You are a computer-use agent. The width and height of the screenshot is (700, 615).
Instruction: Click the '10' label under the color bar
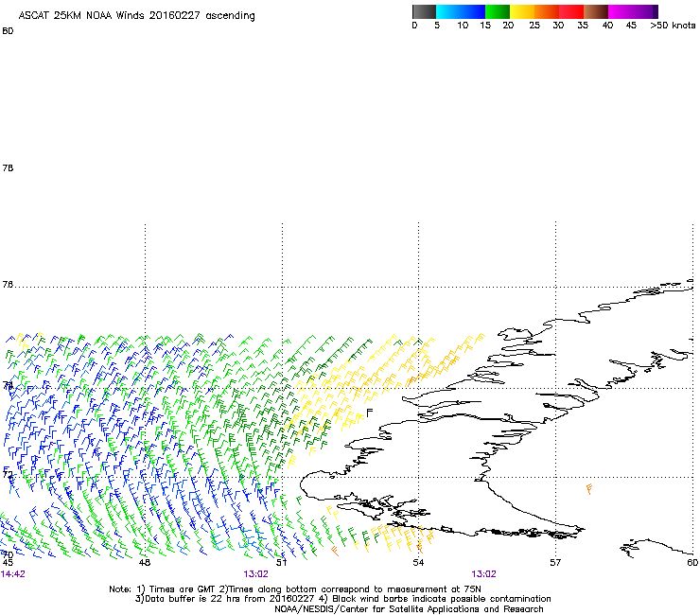pos(463,26)
